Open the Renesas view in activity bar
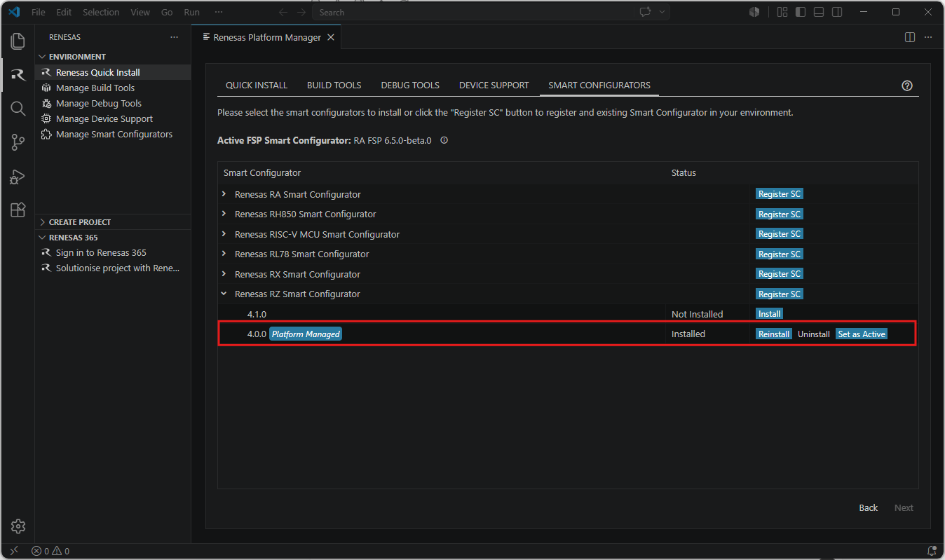 pyautogui.click(x=18, y=75)
